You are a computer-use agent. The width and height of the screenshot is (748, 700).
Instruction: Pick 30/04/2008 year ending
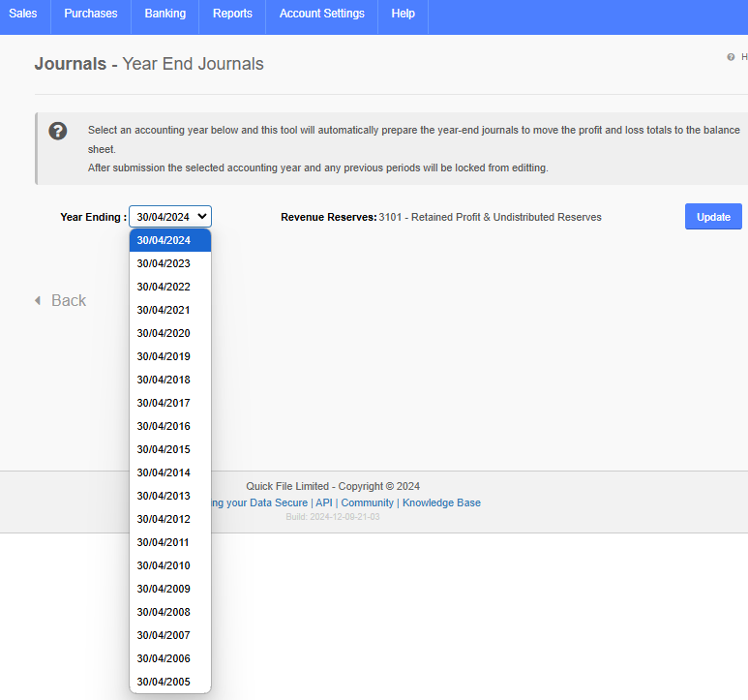(170, 612)
